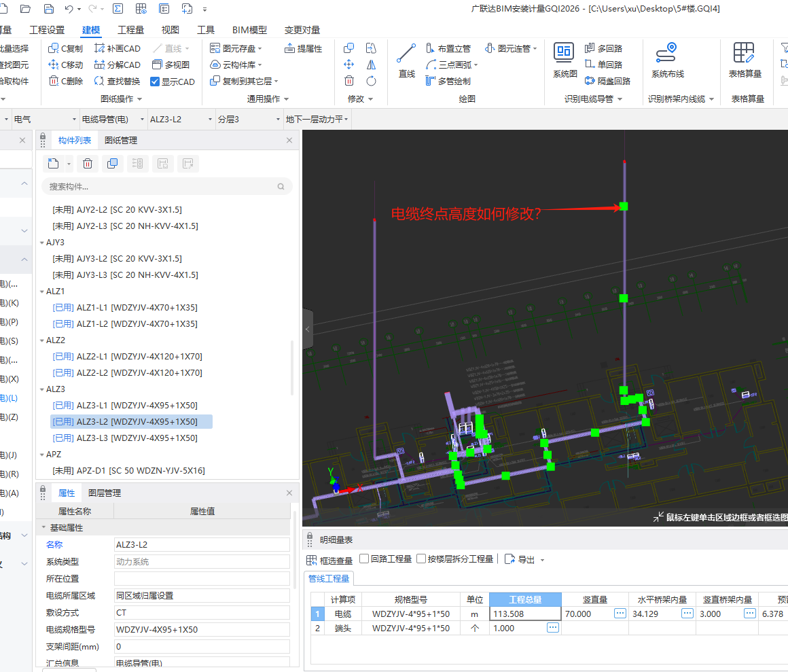The image size is (788, 672).
Task: Select the 多管绘制 multi-pipe tool
Action: (x=448, y=81)
